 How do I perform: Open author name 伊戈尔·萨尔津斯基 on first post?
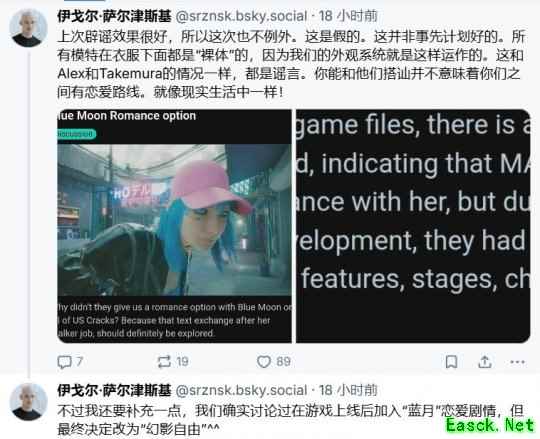(114, 16)
